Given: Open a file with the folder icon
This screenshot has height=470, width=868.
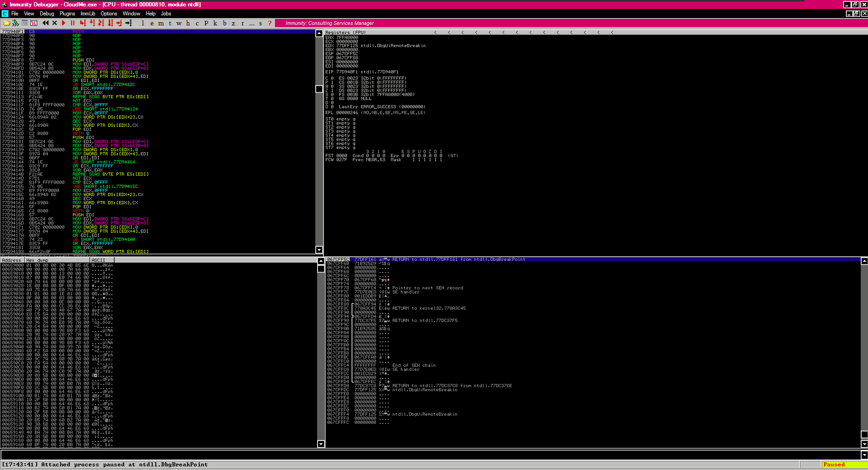Looking at the screenshot, I should point(6,23).
